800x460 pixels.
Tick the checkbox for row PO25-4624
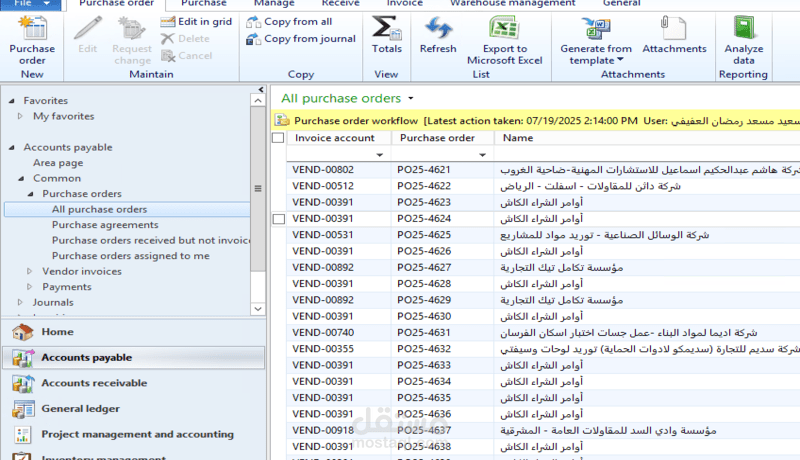(279, 219)
